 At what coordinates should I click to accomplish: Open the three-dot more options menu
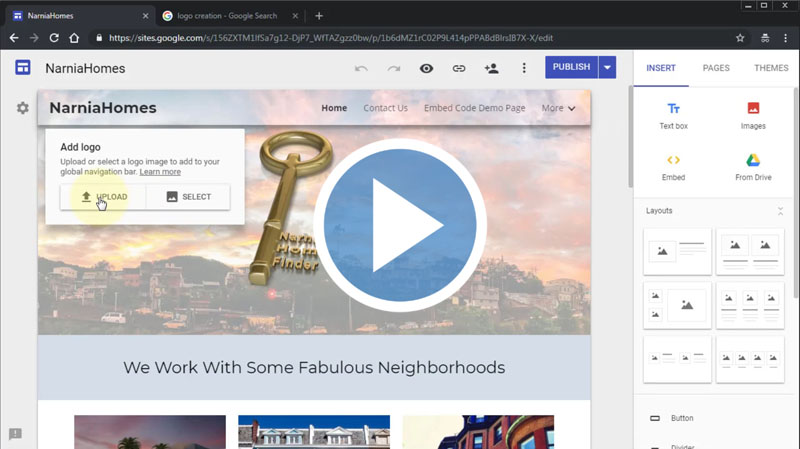click(524, 69)
